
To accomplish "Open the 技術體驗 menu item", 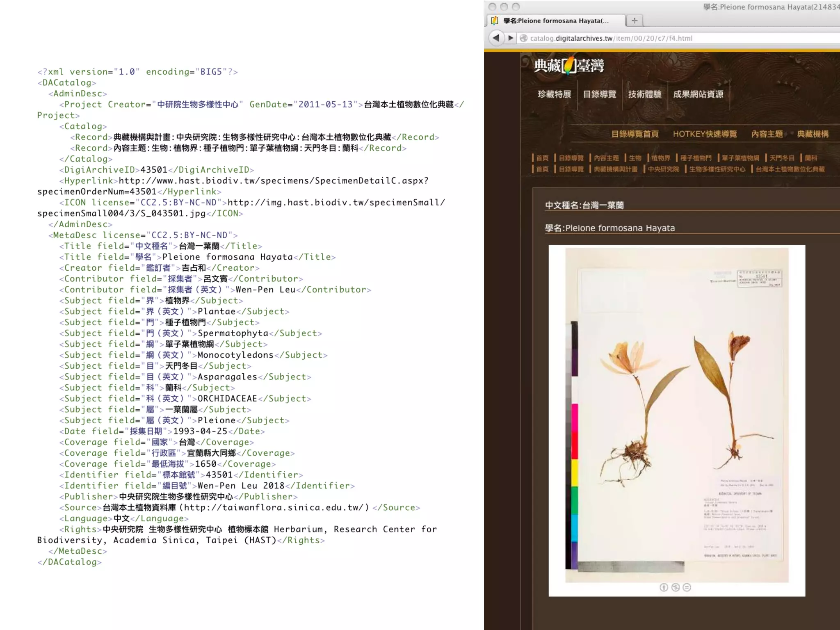I will [645, 94].
